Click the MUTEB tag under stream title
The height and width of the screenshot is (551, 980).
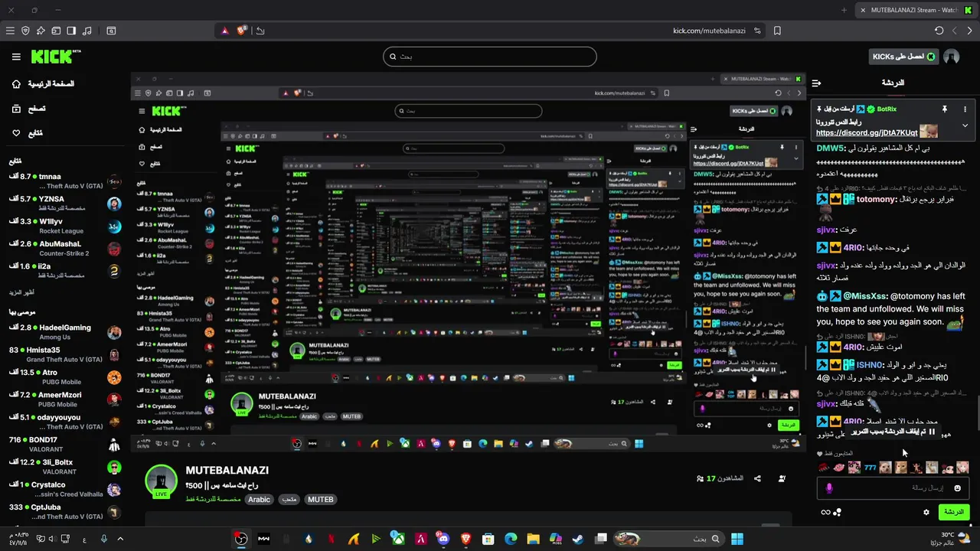click(320, 499)
